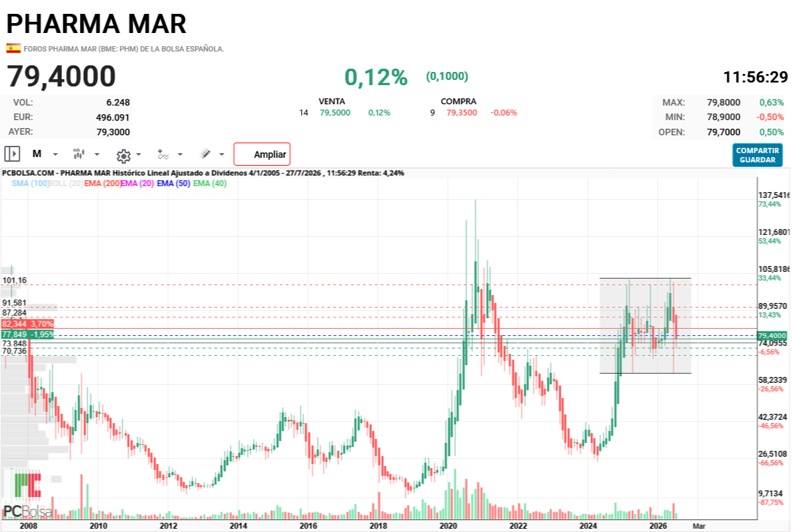Click the Ampliar button

coord(262,154)
